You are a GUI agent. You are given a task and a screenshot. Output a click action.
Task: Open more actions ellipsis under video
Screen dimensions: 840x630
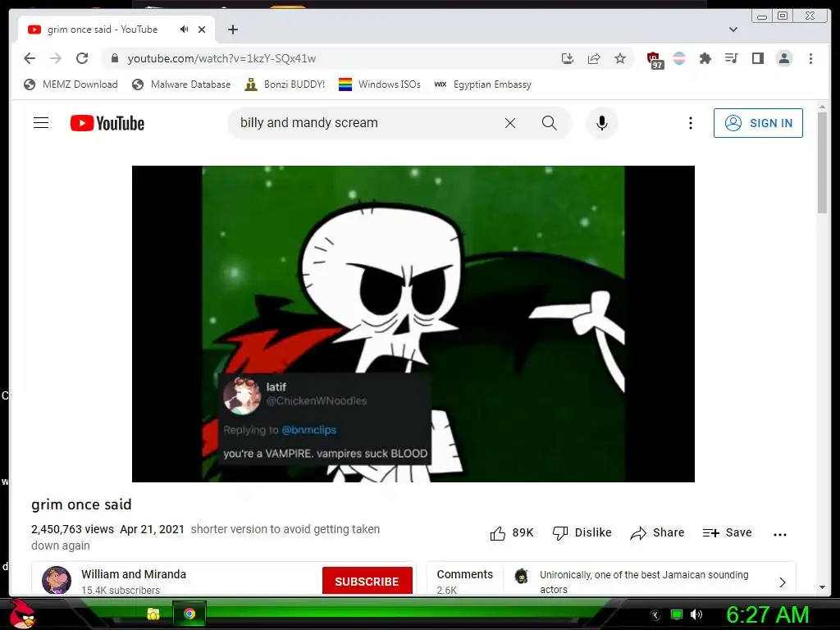coord(780,534)
